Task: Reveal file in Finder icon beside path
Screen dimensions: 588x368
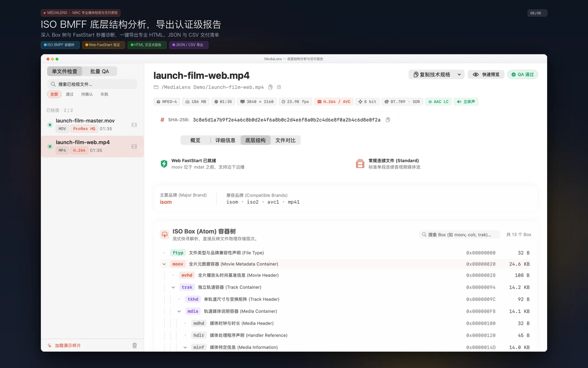Action: click(279, 87)
